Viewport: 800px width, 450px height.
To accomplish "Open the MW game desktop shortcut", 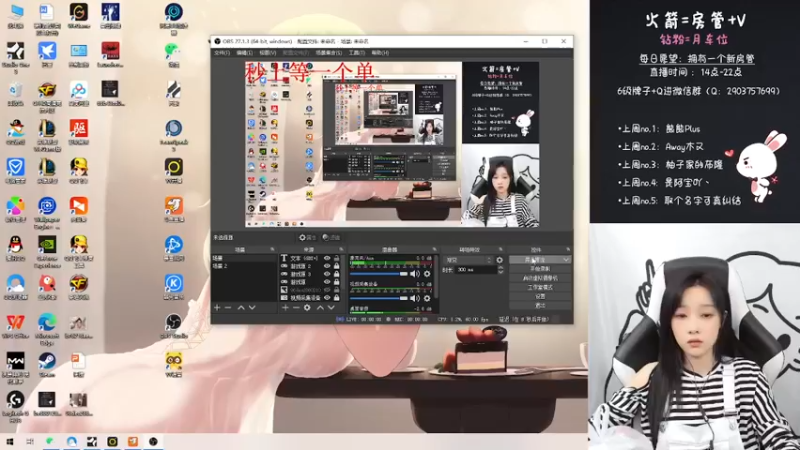I will (x=15, y=368).
